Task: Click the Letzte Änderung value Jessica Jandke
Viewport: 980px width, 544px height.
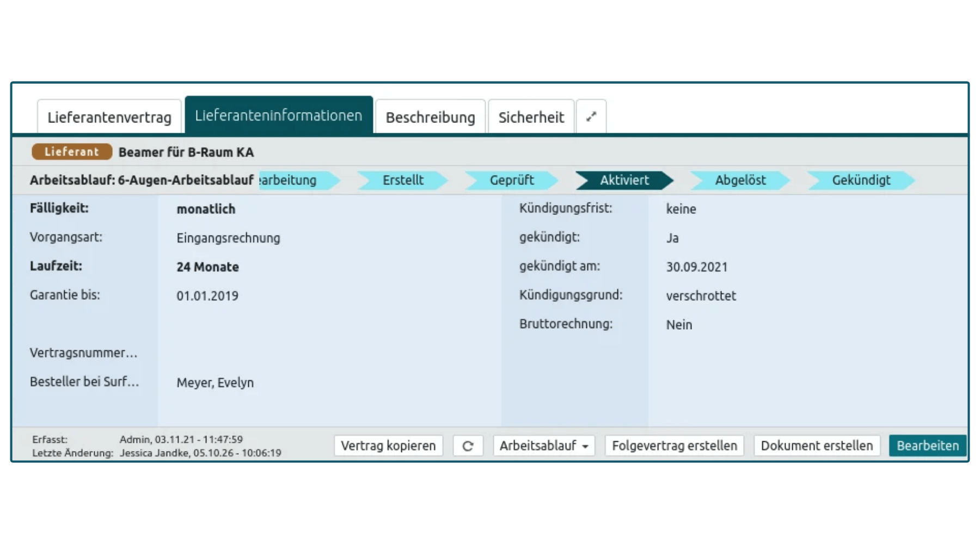Action: coord(200,453)
